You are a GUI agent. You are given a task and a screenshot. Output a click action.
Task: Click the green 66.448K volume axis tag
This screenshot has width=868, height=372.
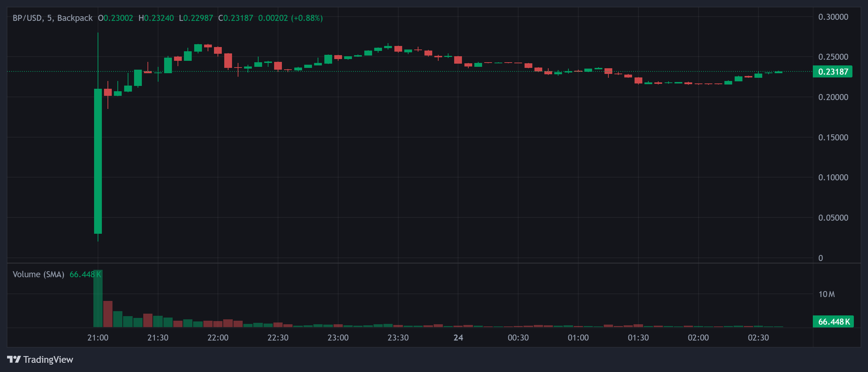coord(833,322)
